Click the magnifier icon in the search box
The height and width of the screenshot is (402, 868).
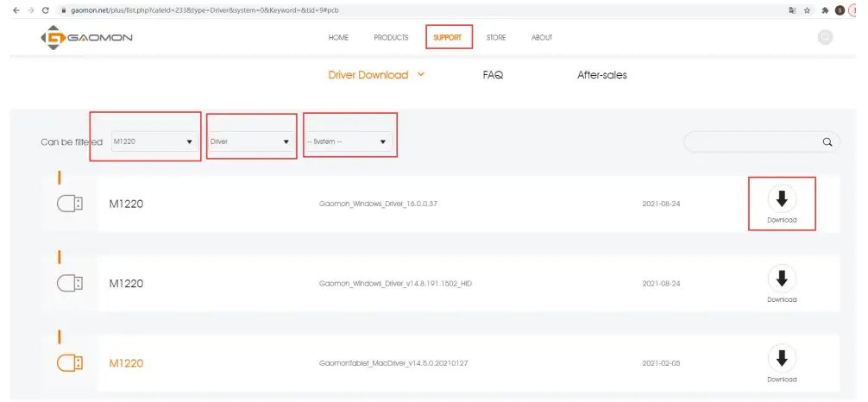tap(827, 141)
